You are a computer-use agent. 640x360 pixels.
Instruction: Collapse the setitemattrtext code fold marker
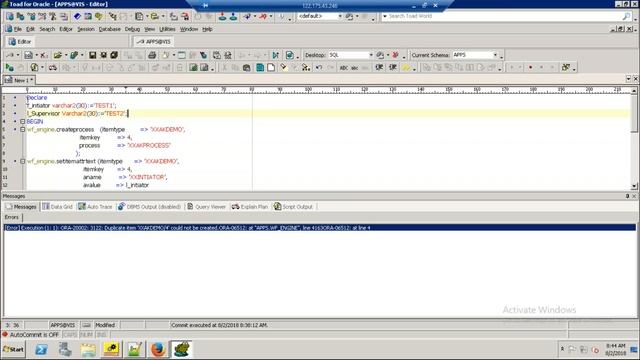coord(23,161)
